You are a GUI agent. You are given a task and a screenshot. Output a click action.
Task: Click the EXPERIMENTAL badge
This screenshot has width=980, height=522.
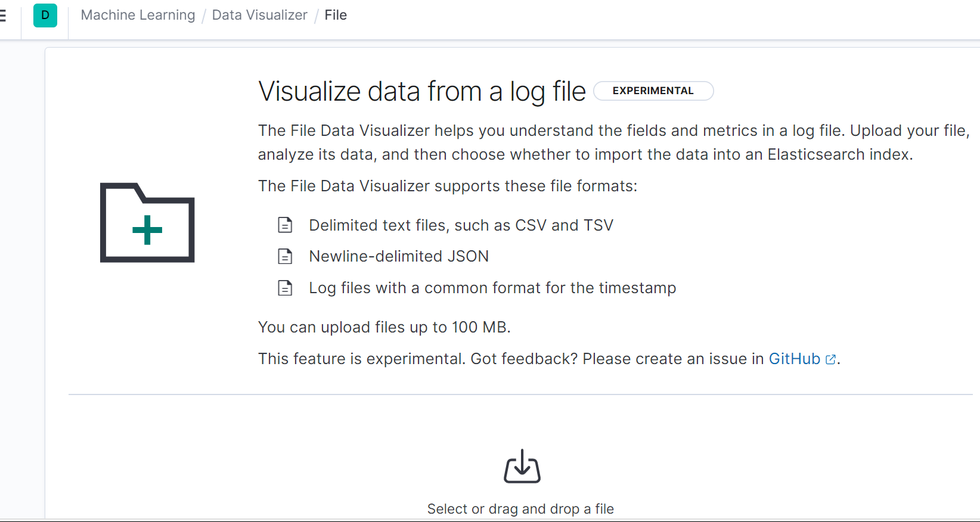tap(653, 91)
